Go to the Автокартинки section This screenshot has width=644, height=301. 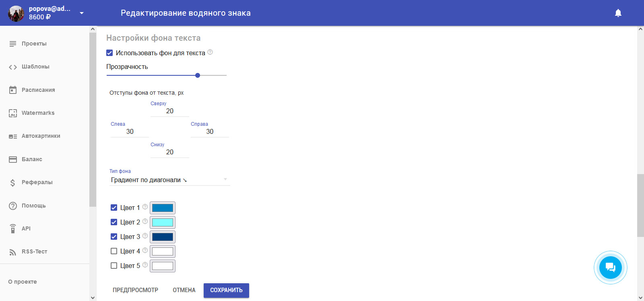coord(41,136)
